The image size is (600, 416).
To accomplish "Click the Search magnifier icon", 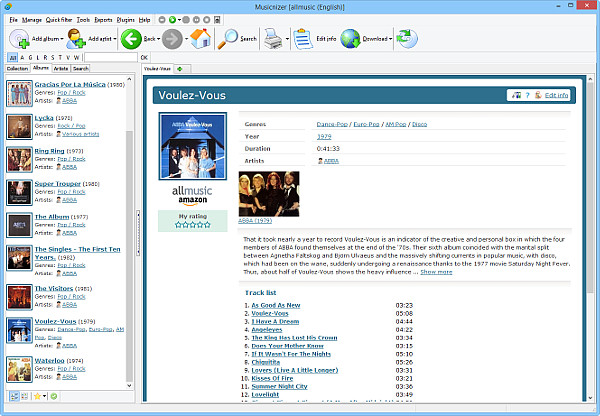I will (x=227, y=39).
